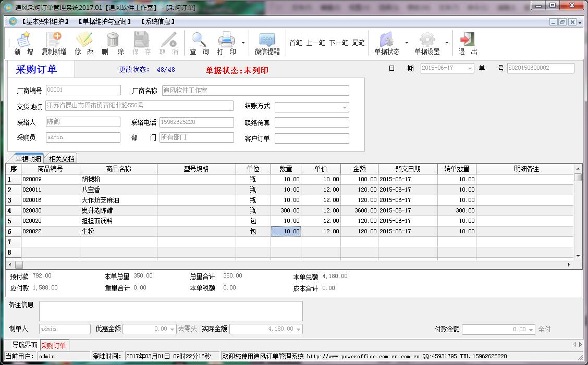Click the horizontal scrollbar of the grid
This screenshot has height=365, width=588.
pyautogui.click(x=292, y=265)
